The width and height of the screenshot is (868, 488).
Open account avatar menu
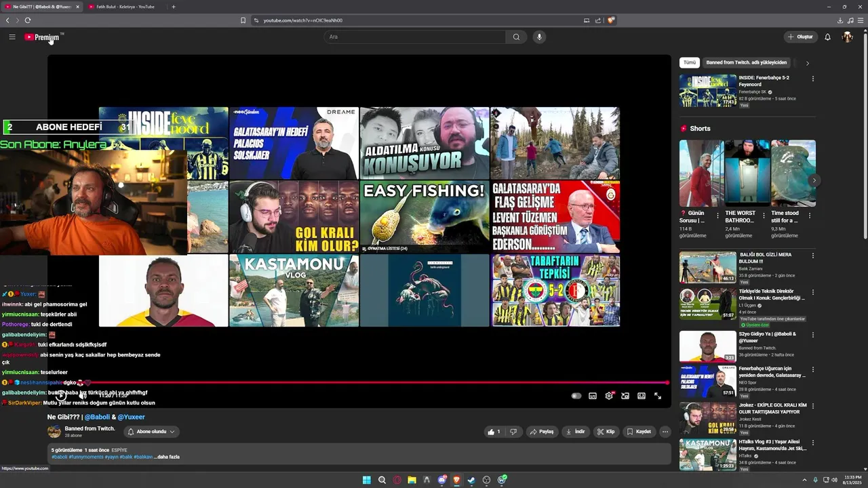[847, 37]
